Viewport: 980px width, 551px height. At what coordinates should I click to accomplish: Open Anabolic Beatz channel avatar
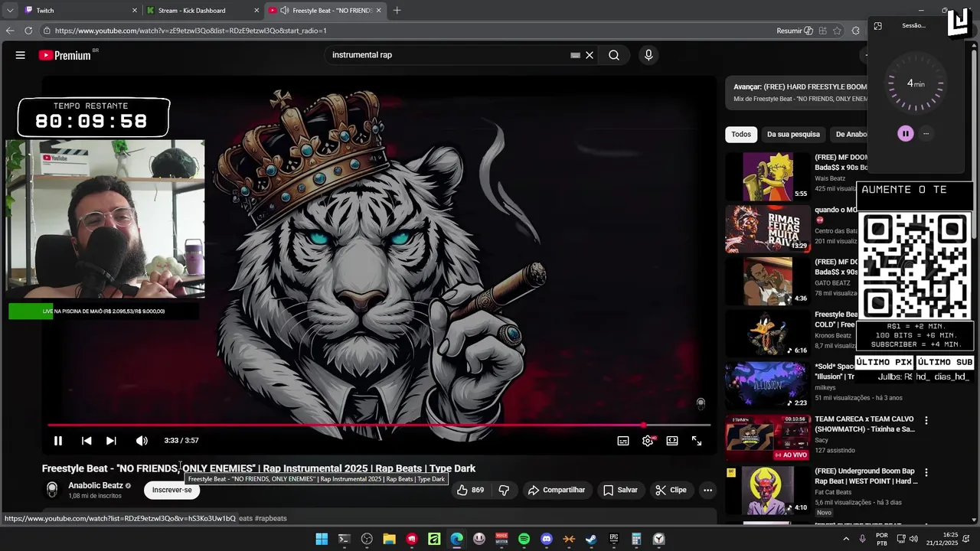pos(52,490)
